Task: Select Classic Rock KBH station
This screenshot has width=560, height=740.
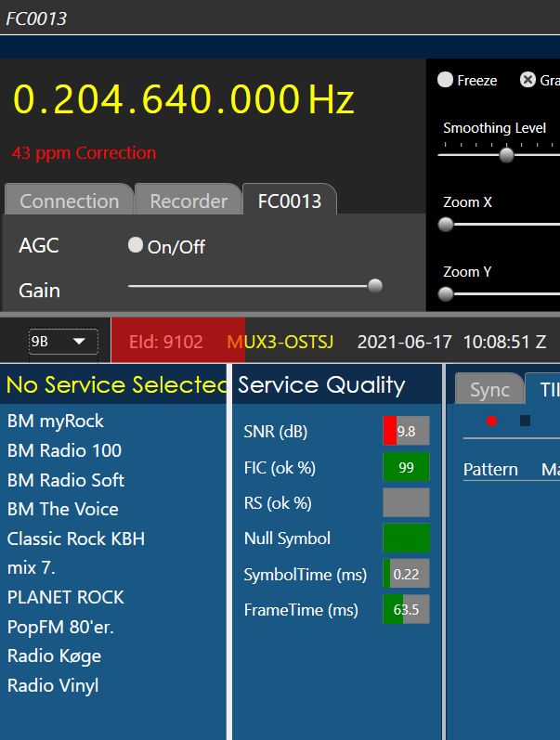Action: (76, 539)
